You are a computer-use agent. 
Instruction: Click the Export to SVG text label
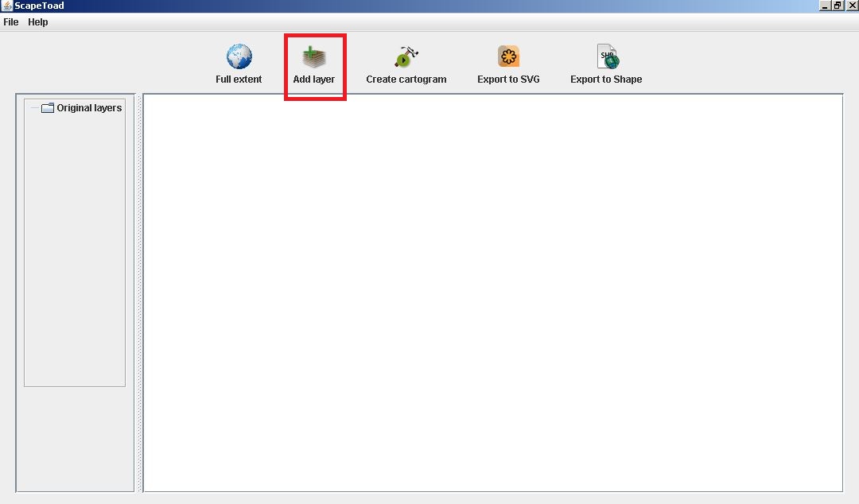pos(508,79)
